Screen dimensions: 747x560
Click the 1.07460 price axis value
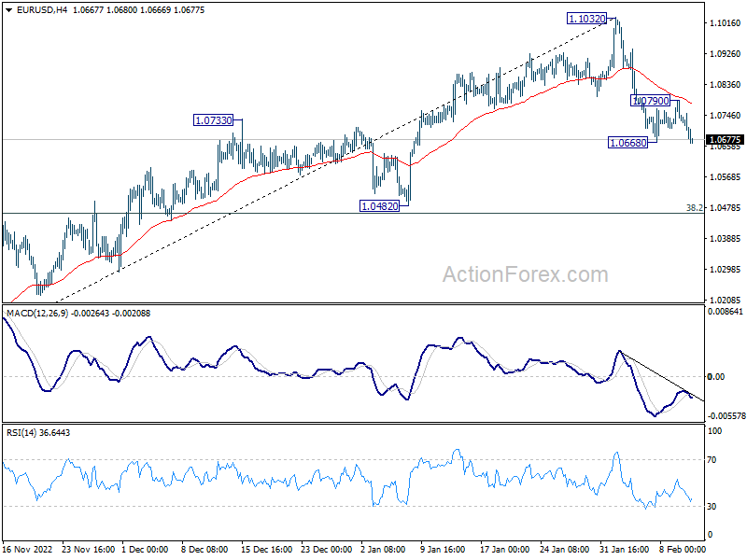click(726, 115)
